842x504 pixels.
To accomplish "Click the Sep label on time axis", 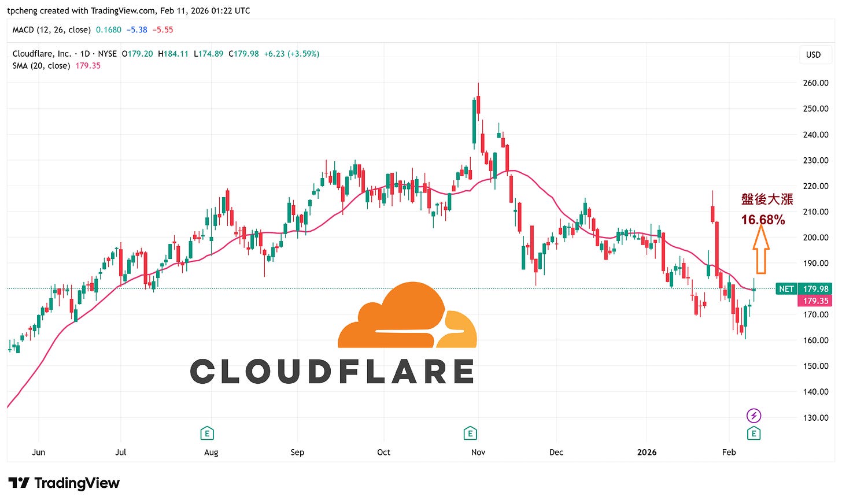I will click(297, 453).
